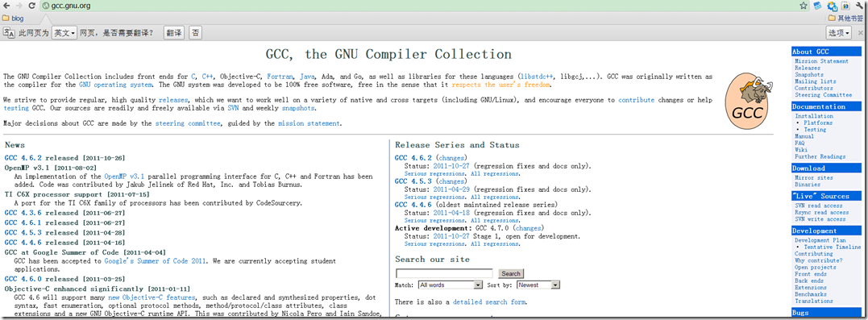Viewport: 868px width, 320px height.
Task: Open the 2011-04-18 status date link
Action: coord(451,213)
